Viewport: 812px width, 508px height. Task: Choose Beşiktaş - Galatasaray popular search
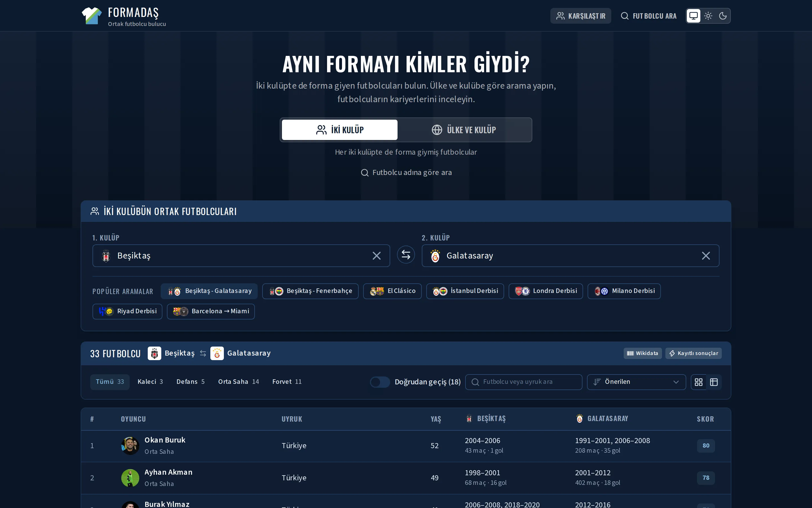[209, 291]
